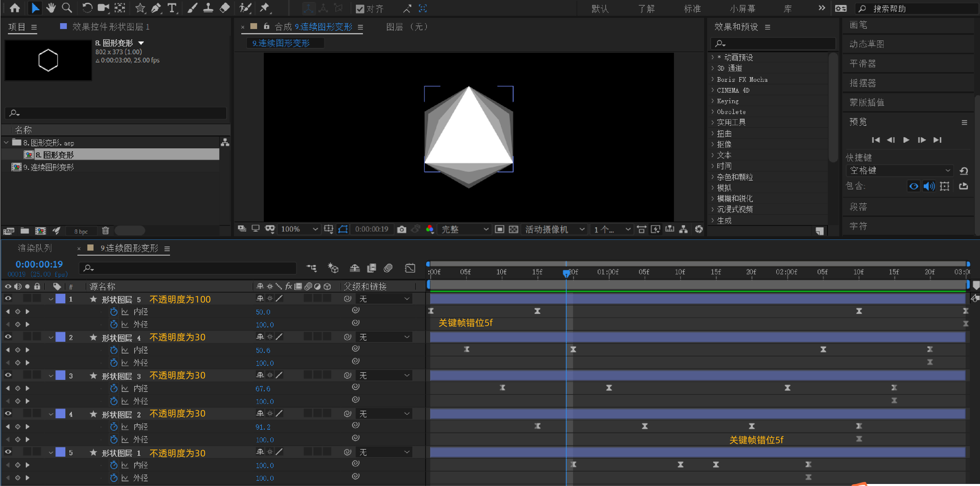Toggle the 对齐 snapping checkbox
This screenshot has width=980, height=486.
[x=359, y=9]
